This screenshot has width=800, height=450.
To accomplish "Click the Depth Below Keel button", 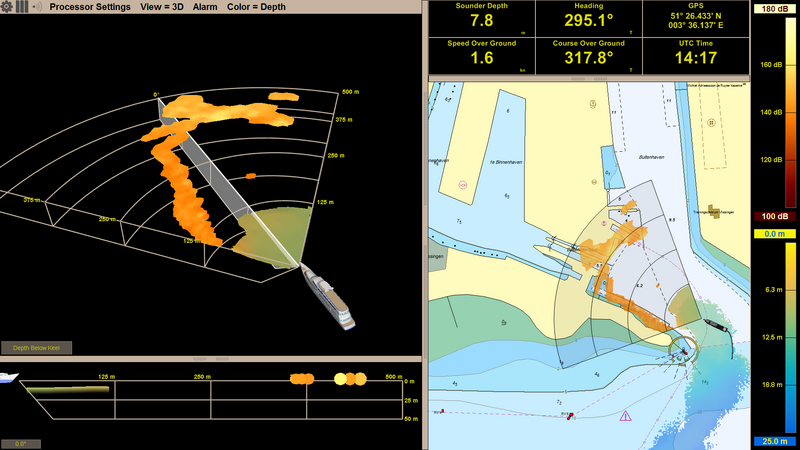I will click(x=36, y=348).
